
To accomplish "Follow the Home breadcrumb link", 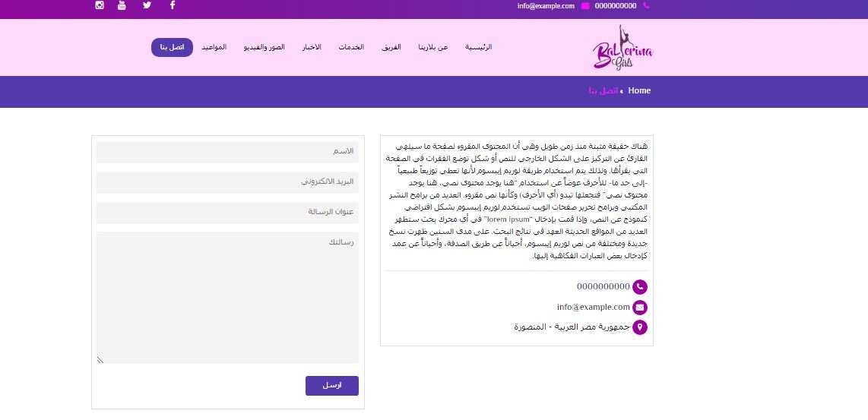I will point(639,90).
